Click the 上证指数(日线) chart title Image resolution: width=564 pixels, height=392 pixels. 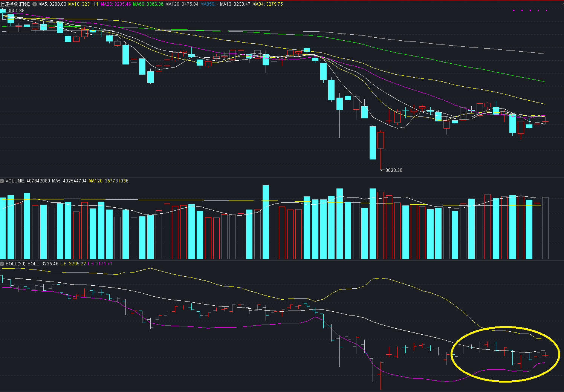[15, 4]
